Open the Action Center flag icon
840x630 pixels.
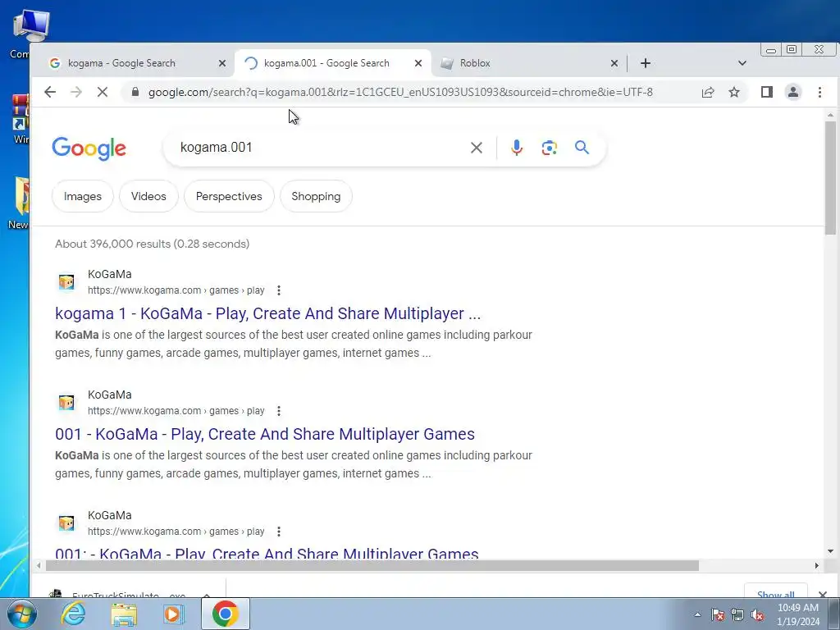coord(718,615)
